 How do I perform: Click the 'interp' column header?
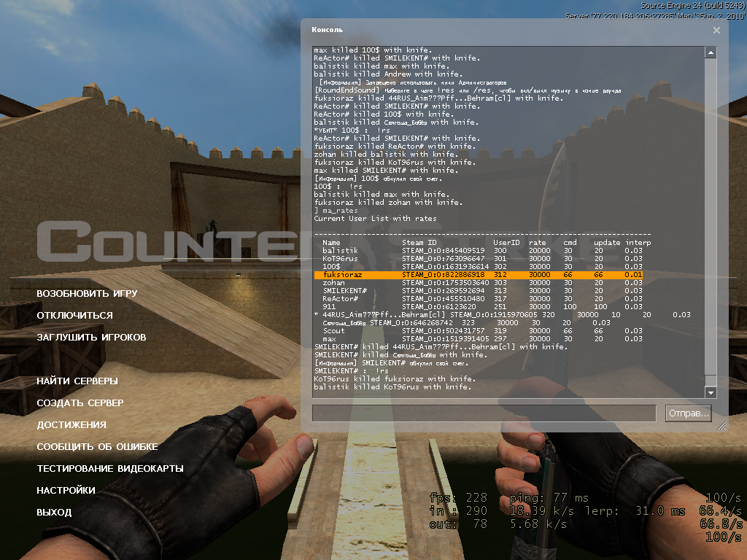638,242
